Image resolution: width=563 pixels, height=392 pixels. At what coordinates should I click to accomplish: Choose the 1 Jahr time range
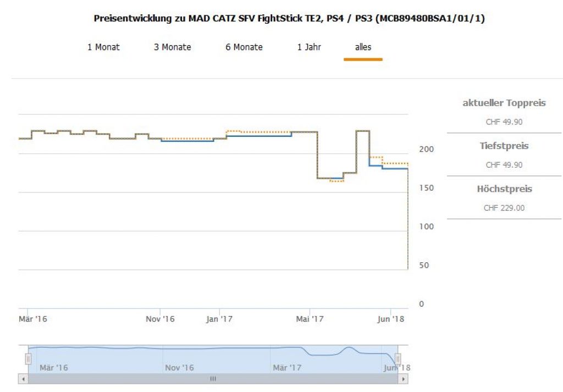point(309,47)
